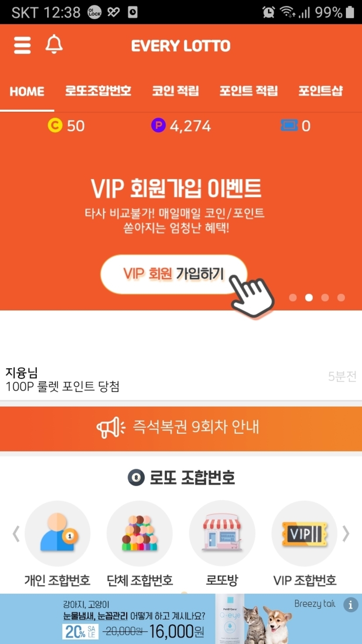Click the ad info icon
362x644 pixels.
(351, 605)
